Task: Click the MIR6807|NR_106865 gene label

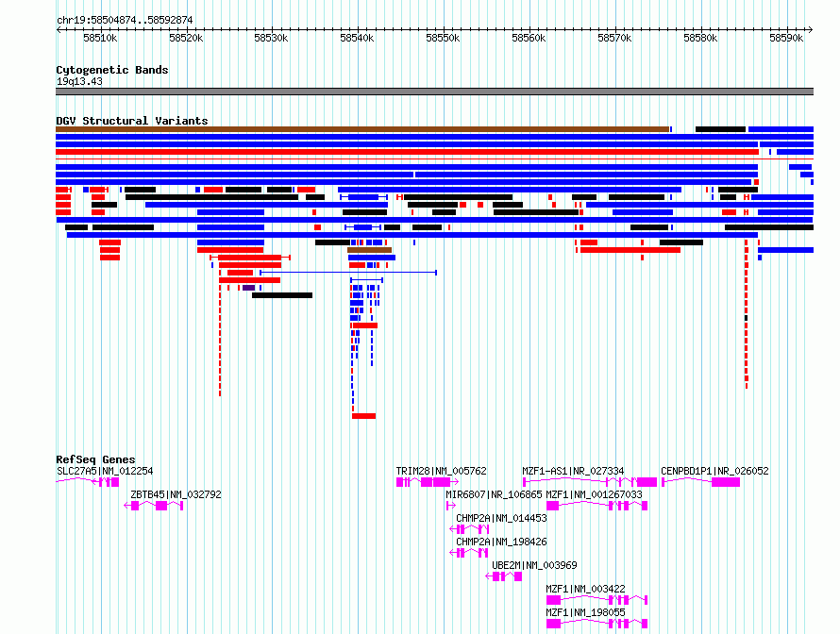Action: [x=494, y=494]
